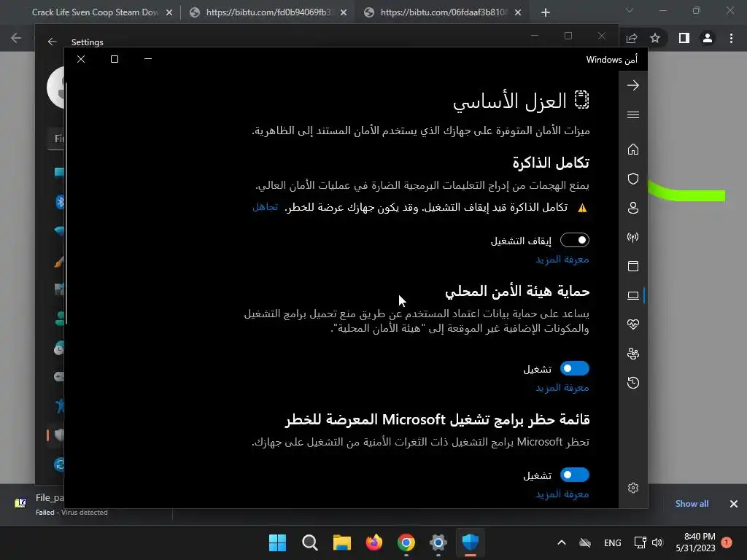Turn off Microsoft vulnerable driver blocklist toggle

point(575,475)
